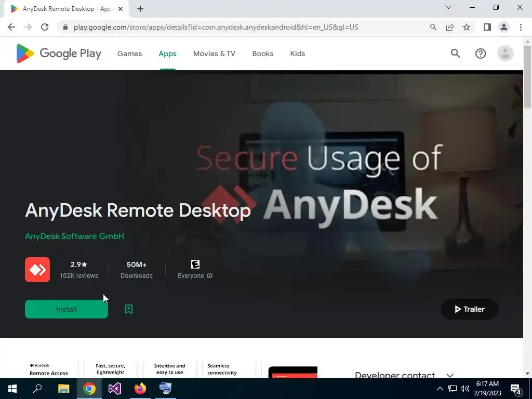Open the Fast, secure, lightweight screenshot
Image resolution: width=532 pixels, height=399 pixels.
[110, 370]
